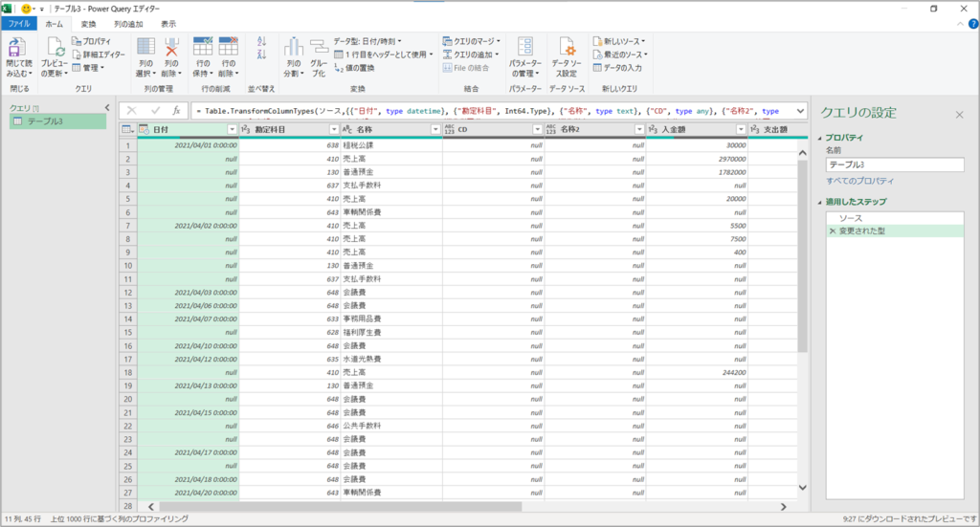Open the help question mark icon
Viewport: 980px width, 527px height.
(973, 24)
